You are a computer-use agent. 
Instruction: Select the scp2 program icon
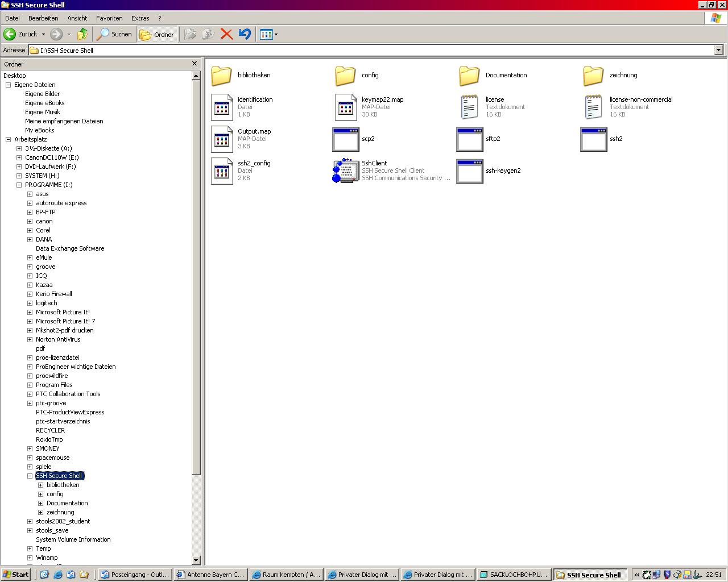click(346, 139)
